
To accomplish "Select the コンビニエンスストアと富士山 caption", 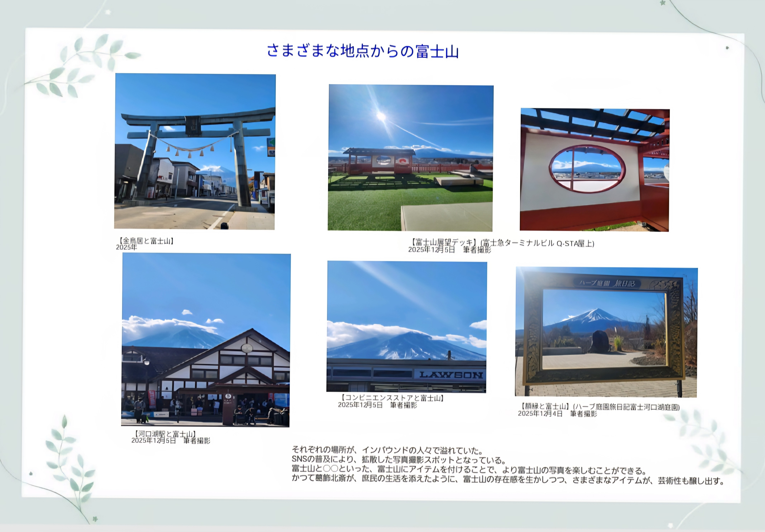I will pos(392,398).
